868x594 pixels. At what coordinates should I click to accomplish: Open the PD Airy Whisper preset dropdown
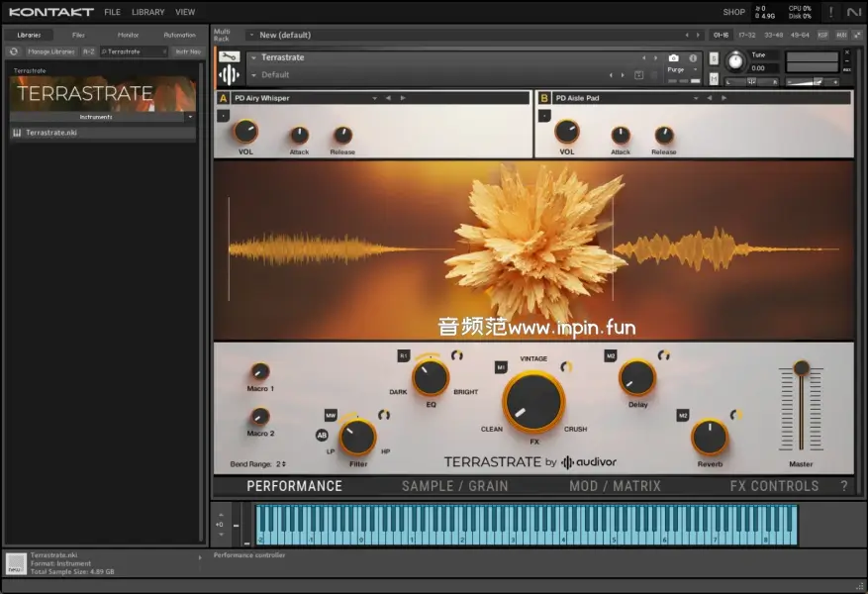tap(375, 98)
